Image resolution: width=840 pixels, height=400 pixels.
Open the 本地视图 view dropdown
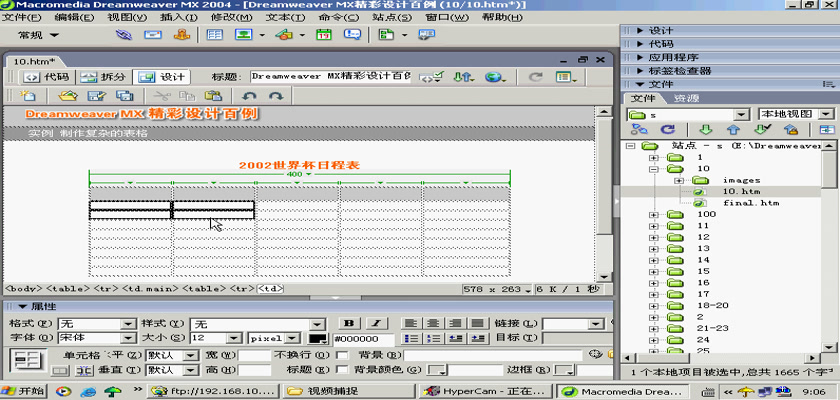click(827, 114)
